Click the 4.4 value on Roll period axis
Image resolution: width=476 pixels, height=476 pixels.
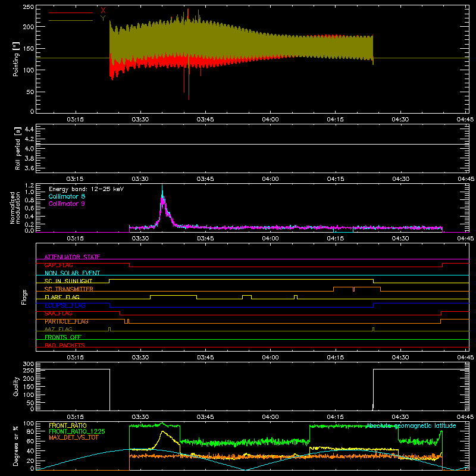29,129
